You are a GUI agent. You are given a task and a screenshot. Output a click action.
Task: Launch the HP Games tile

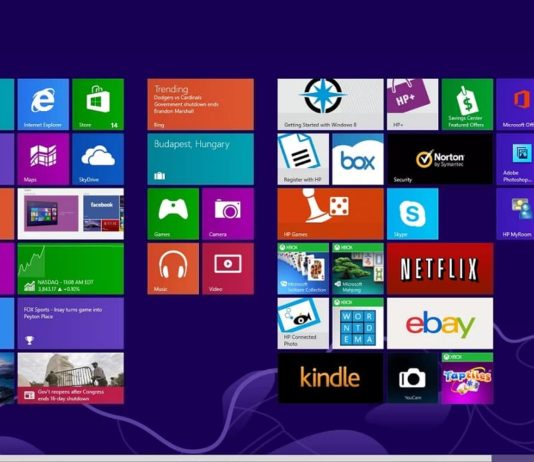[330, 214]
